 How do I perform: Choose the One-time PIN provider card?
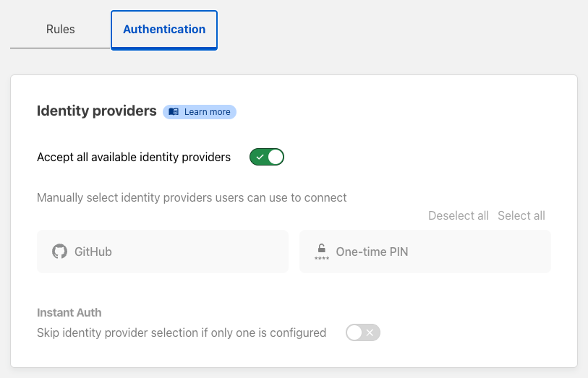pyautogui.click(x=425, y=252)
